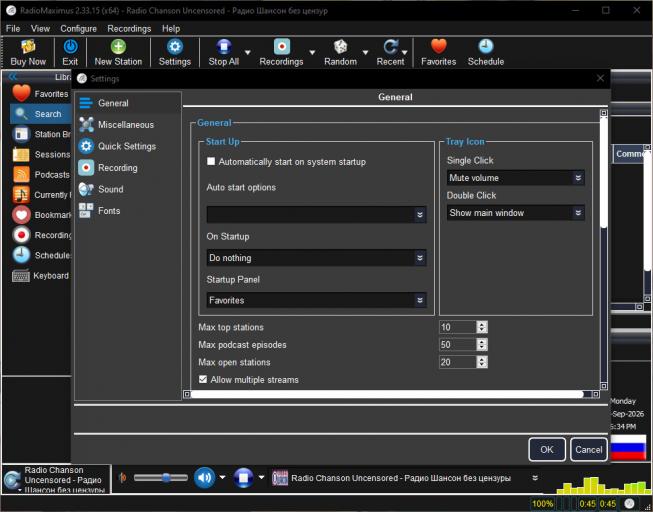Open the Configure menu
Image resolution: width=653 pixels, height=512 pixels.
pos(78,28)
